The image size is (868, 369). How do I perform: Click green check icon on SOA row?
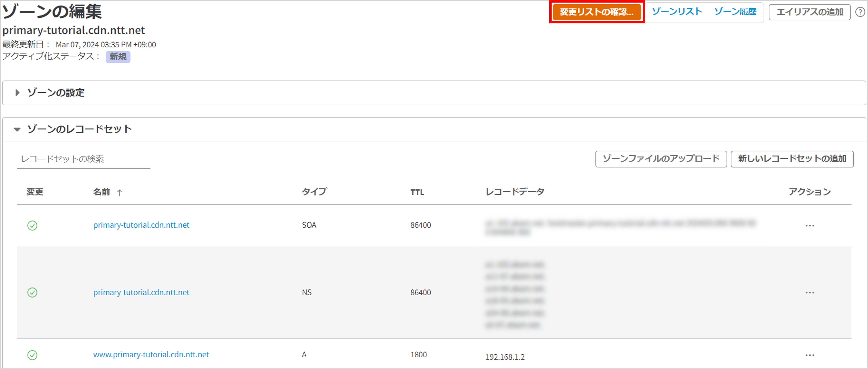32,225
